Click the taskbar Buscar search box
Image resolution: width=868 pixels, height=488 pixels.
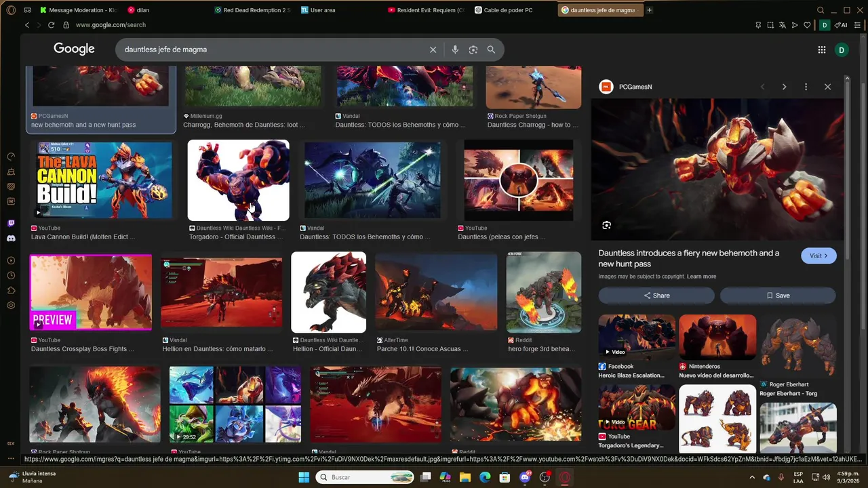[366, 477]
